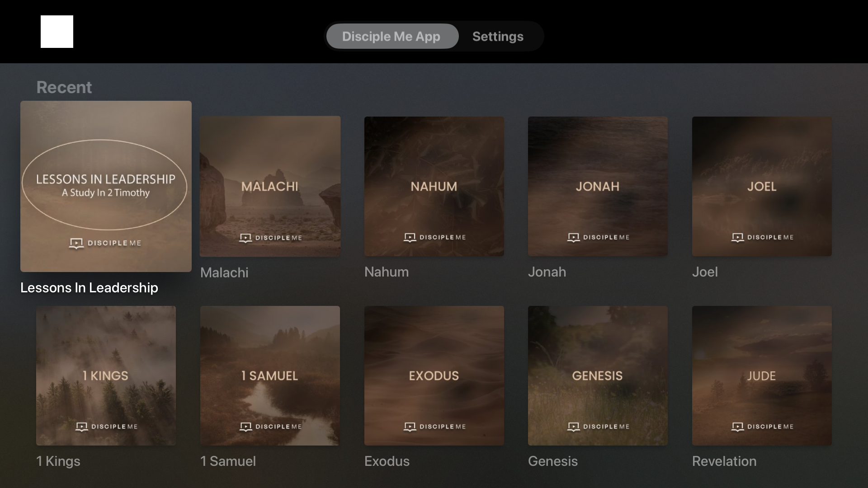868x488 pixels.
Task: Select the white app logo square
Action: pos(57,32)
